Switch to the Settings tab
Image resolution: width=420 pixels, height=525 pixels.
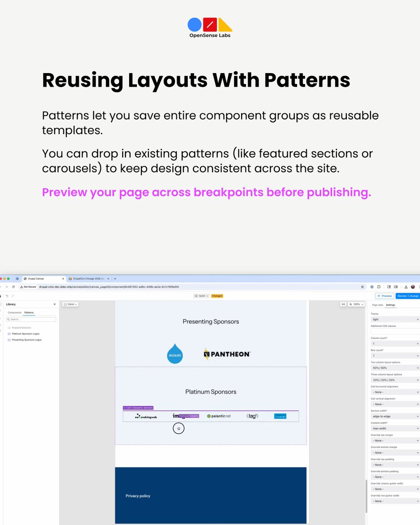coord(390,304)
